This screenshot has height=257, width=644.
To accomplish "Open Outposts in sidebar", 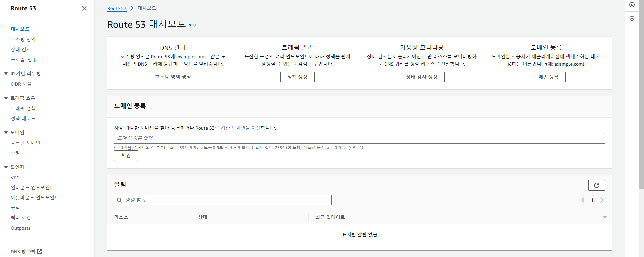I will 20,228.
